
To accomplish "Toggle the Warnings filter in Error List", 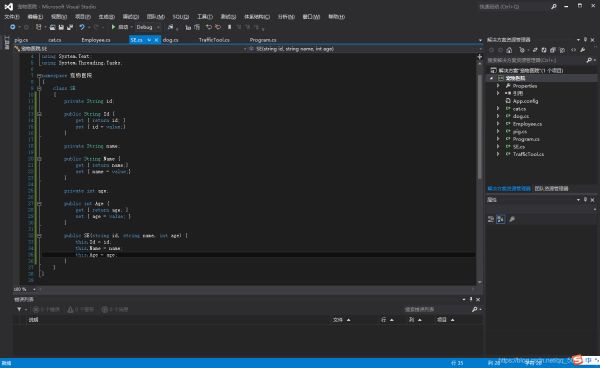I will 80,309.
